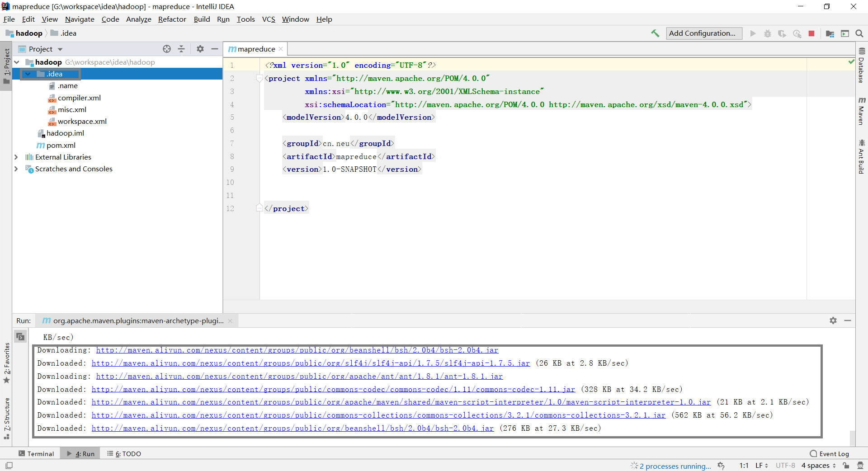Viewport: 868px width, 471px height.
Task: Click the red Stop icon
Action: click(x=811, y=33)
